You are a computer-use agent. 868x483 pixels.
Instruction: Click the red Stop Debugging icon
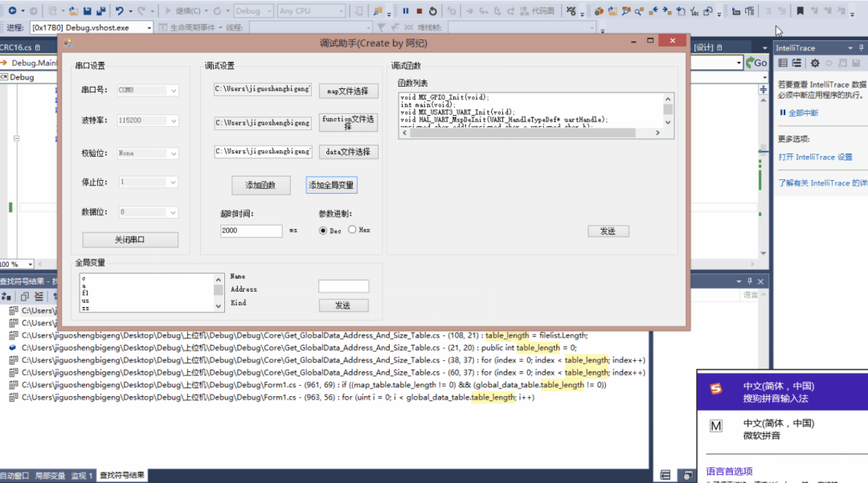420,10
